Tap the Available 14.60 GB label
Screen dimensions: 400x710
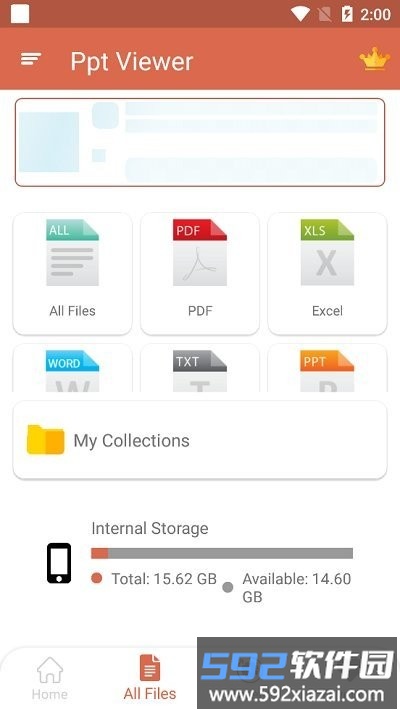[x=297, y=587]
